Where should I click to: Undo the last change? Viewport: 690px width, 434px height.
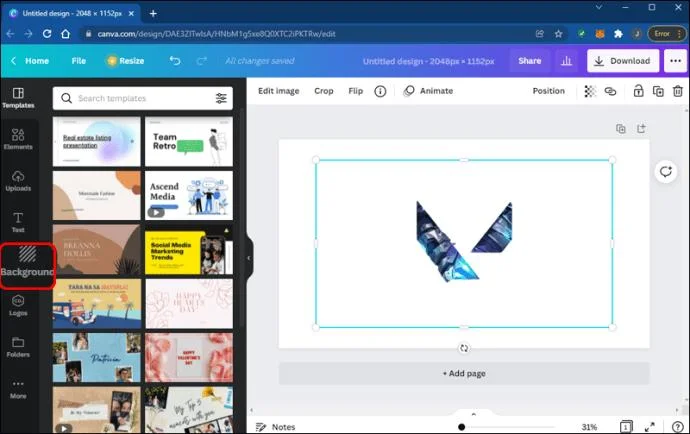point(175,61)
